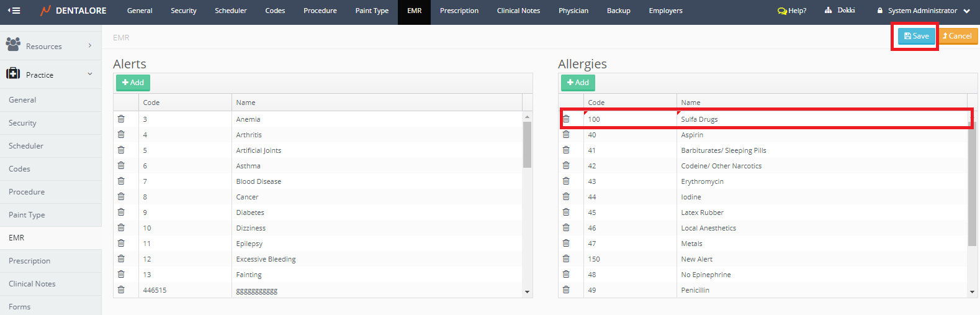Switch to Clinical Notes menu item

click(518, 11)
